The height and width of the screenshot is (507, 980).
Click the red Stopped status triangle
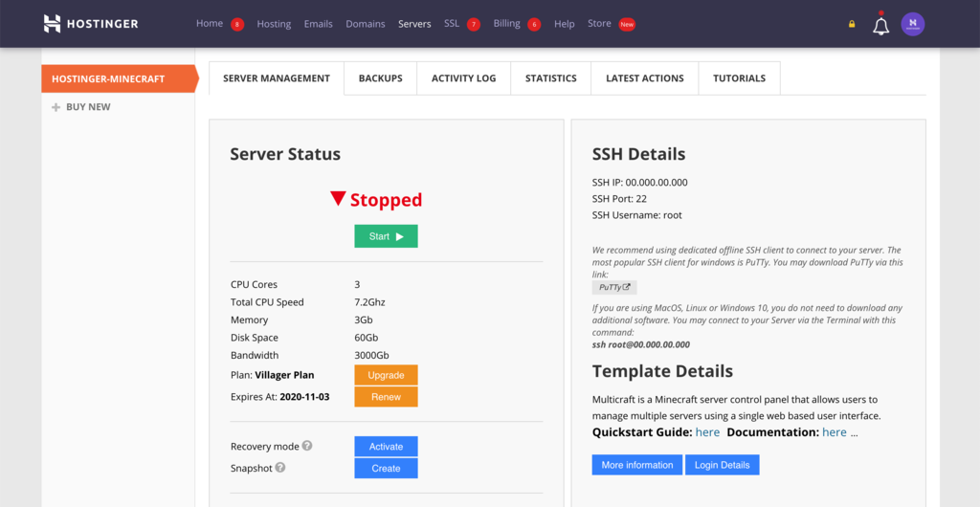pos(338,199)
